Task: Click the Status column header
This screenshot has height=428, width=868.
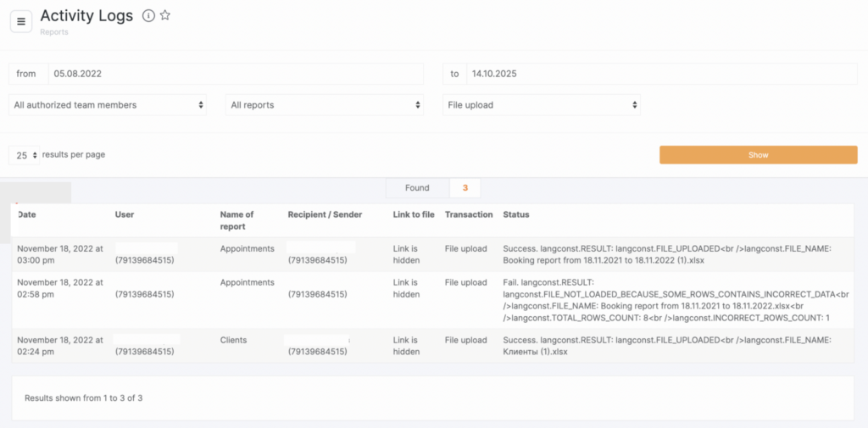Action: 516,214
